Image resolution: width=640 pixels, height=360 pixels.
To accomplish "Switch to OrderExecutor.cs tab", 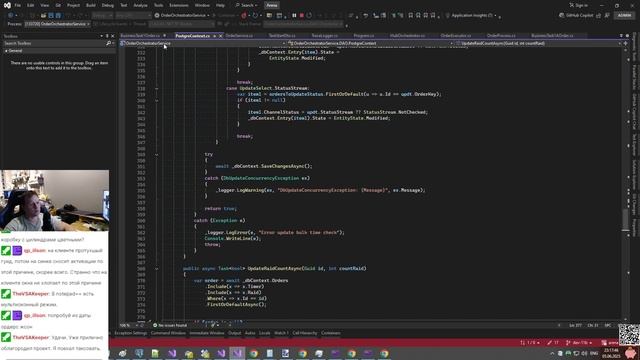I will pos(456,36).
